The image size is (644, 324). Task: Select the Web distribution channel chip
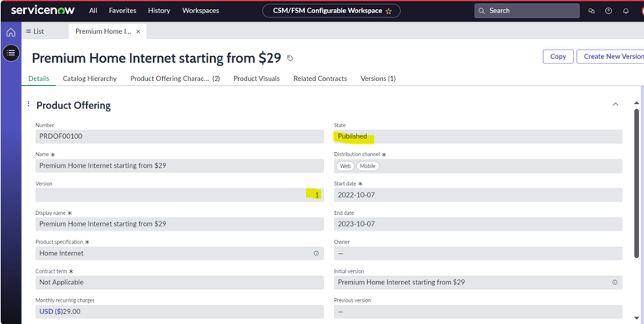[x=346, y=166]
